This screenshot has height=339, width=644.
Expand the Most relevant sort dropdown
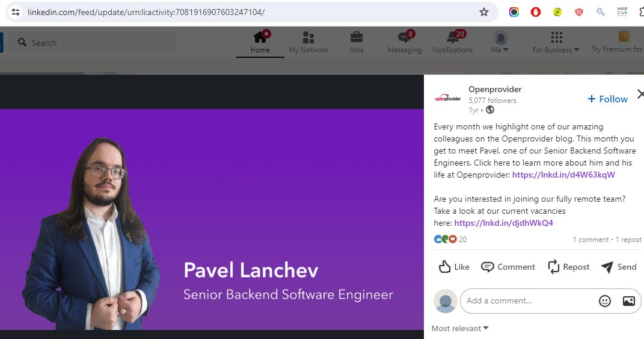460,328
